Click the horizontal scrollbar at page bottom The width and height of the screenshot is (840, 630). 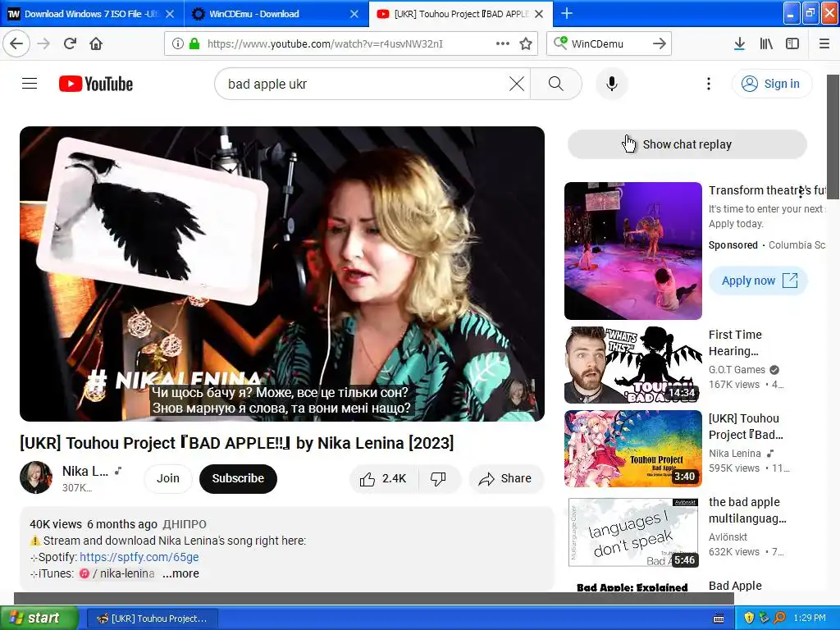[373, 598]
